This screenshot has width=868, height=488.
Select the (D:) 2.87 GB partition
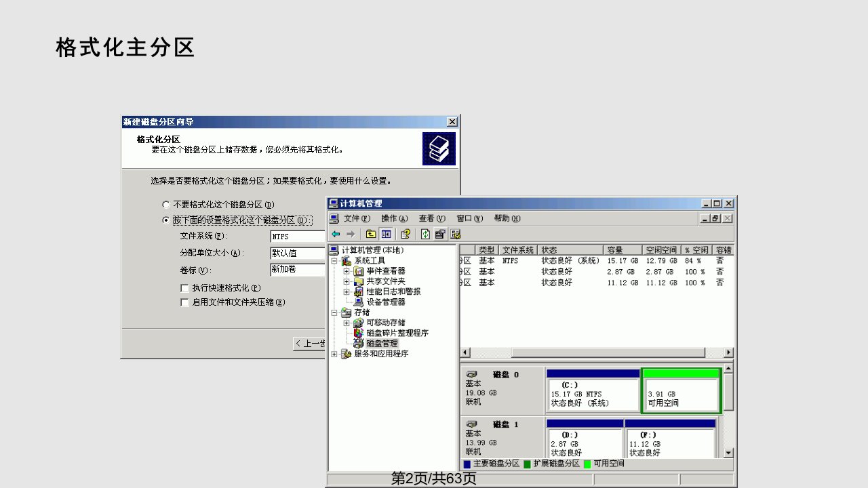pos(585,438)
